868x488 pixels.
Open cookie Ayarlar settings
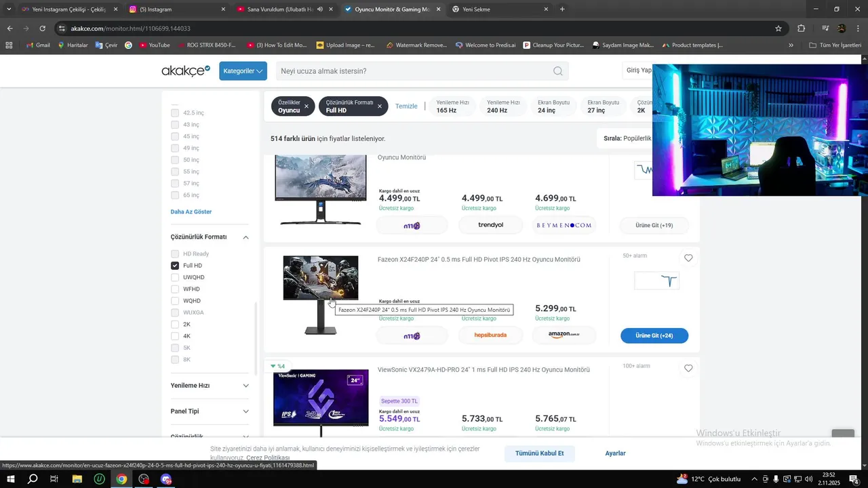[x=615, y=453]
